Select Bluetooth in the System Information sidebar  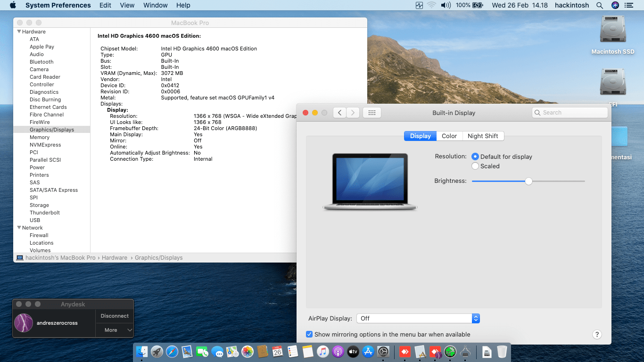point(41,62)
